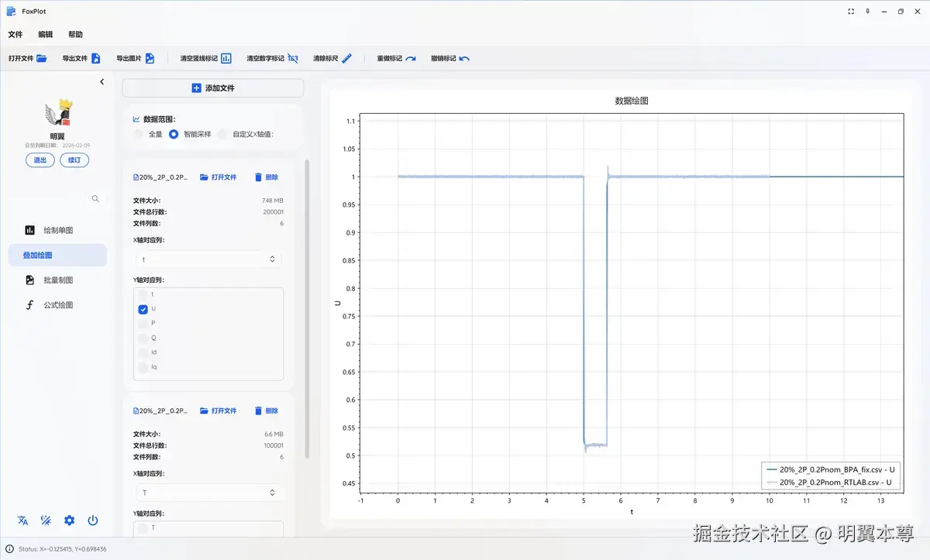The width and height of the screenshot is (930, 560).
Task: Check the t column in first Y-axis list
Action: click(x=143, y=294)
